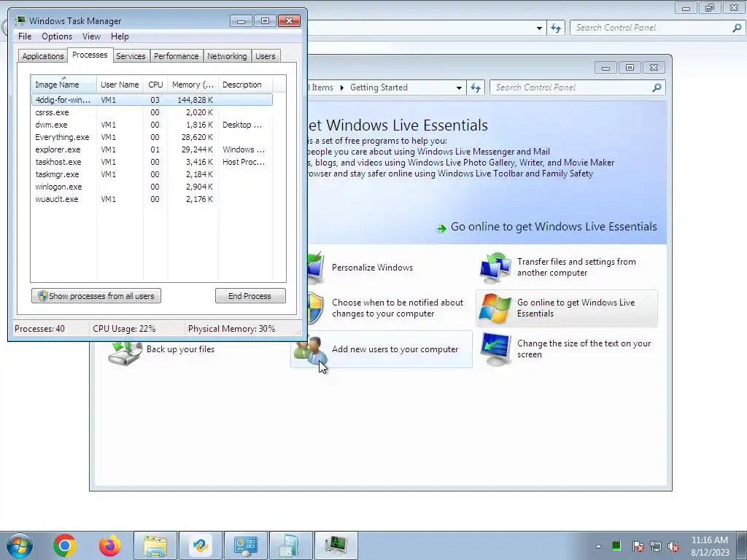747x560 pixels.
Task: Open the View menu in Task Manager
Action: point(91,36)
